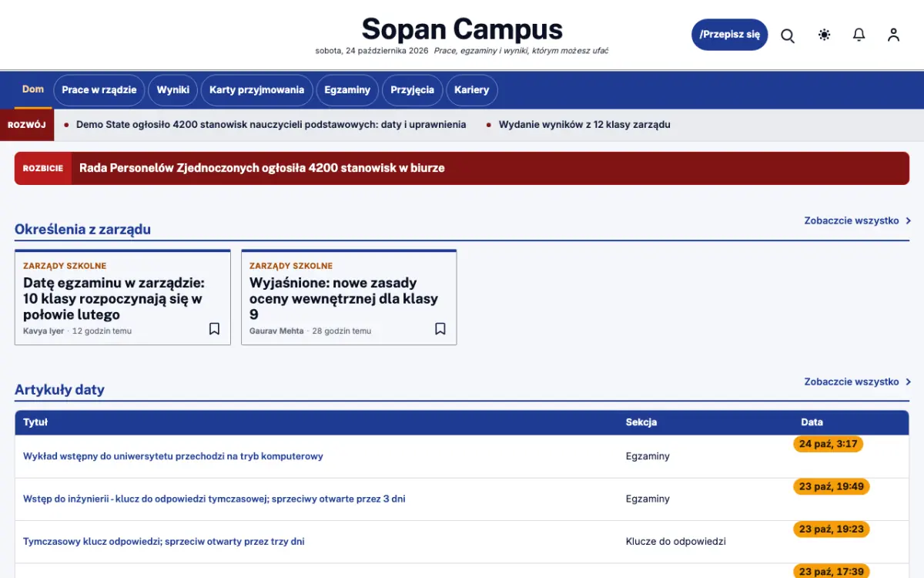Click the 23 paź, 19:49 date badge
This screenshot has width=924, height=578.
(x=832, y=486)
